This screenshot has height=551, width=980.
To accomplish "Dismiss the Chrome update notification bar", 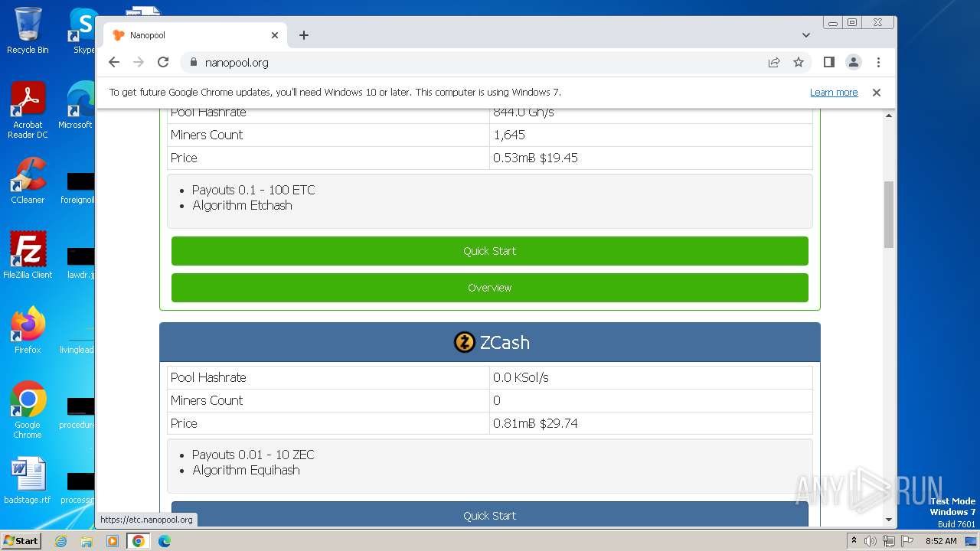I will pos(877,93).
